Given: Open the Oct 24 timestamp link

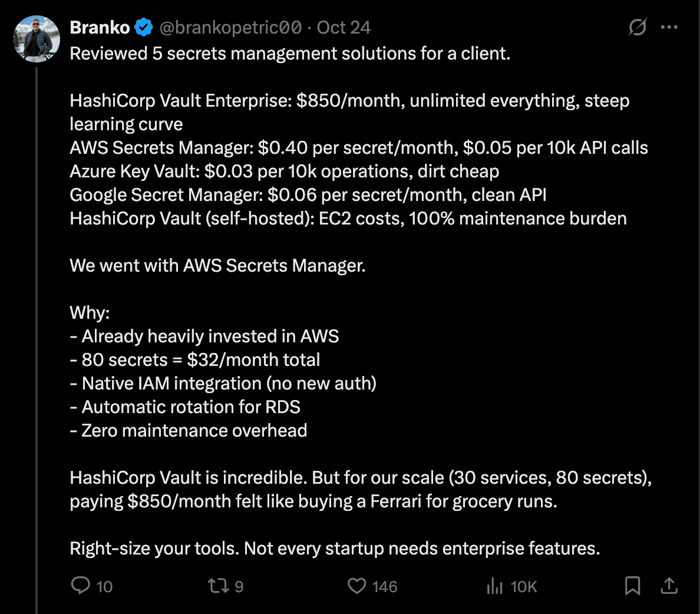Looking at the screenshot, I should point(344,28).
